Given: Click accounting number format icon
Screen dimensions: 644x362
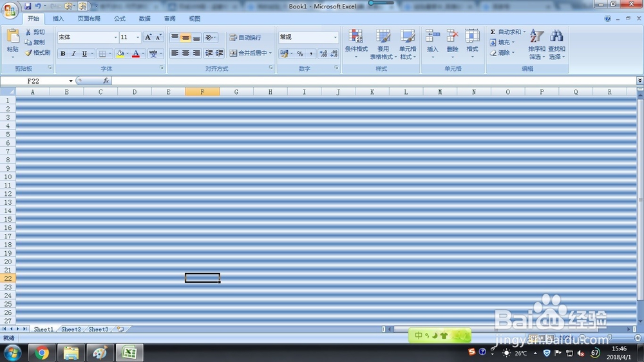Looking at the screenshot, I should (x=284, y=53).
